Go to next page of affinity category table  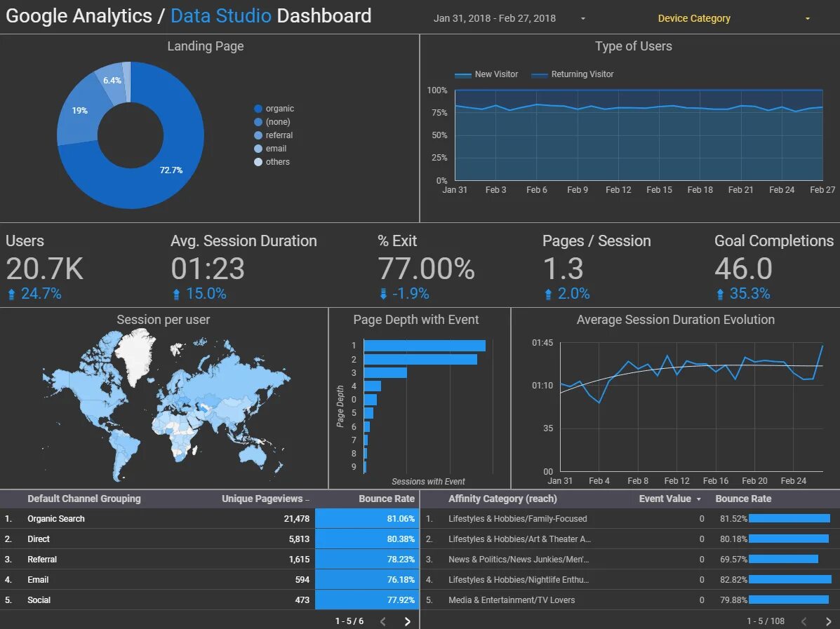click(827, 621)
